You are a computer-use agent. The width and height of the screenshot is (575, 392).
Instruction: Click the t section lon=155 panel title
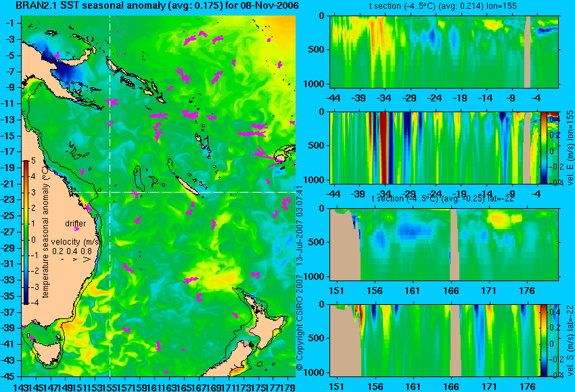point(444,6)
